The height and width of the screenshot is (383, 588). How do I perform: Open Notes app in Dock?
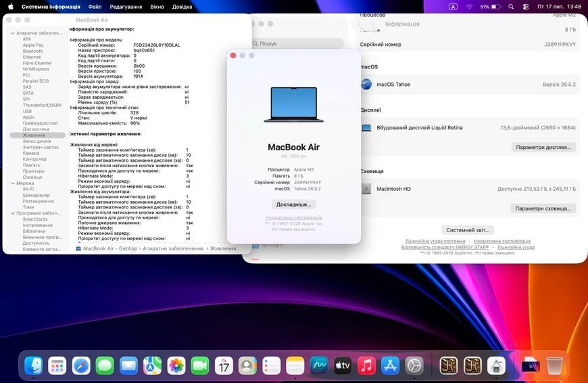tap(295, 365)
